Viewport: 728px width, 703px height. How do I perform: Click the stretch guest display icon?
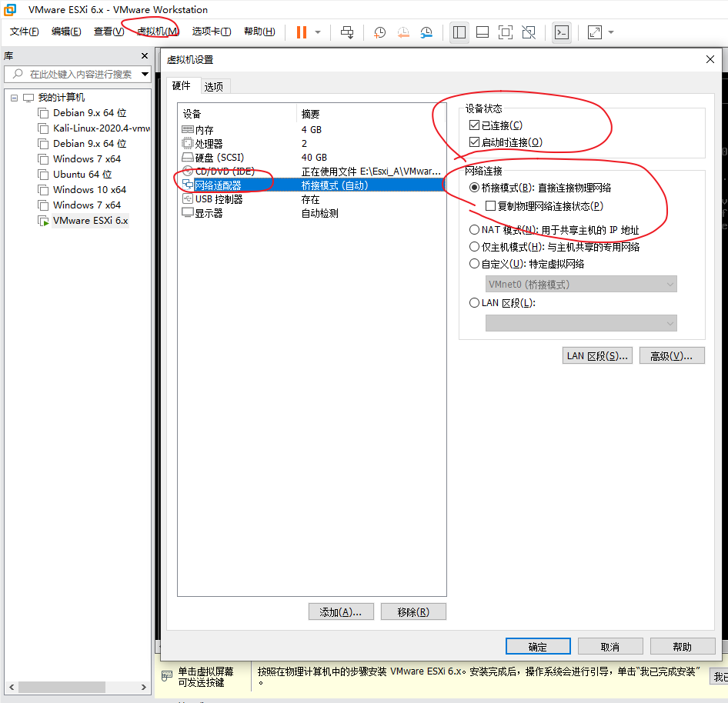[595, 32]
